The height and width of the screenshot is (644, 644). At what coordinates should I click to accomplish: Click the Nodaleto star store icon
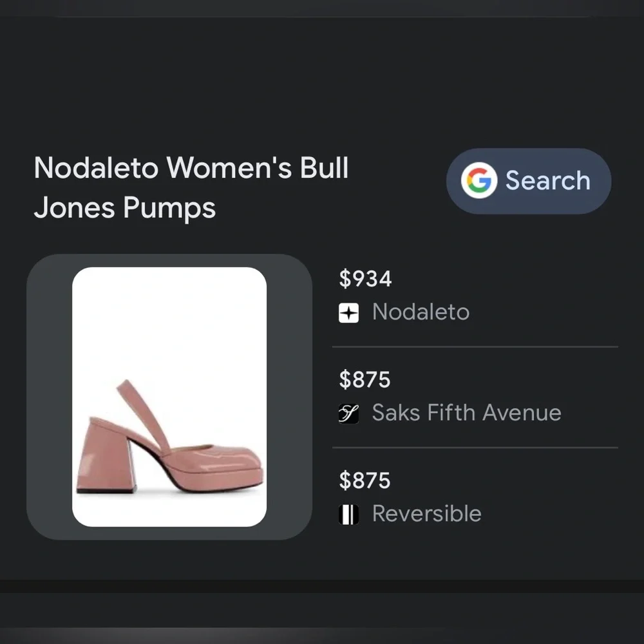(x=348, y=313)
